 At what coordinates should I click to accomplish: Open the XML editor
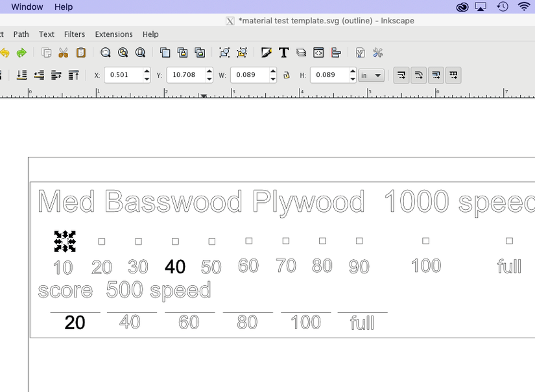(318, 52)
